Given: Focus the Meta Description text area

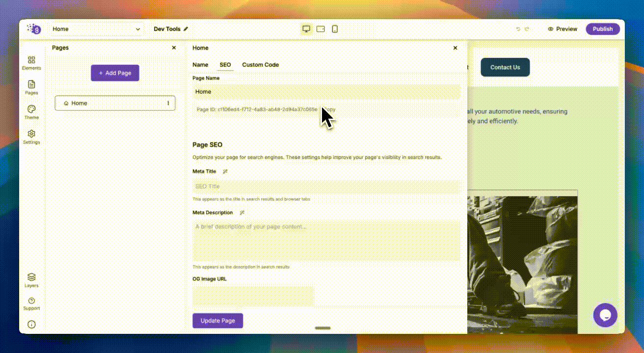Looking at the screenshot, I should [326, 241].
